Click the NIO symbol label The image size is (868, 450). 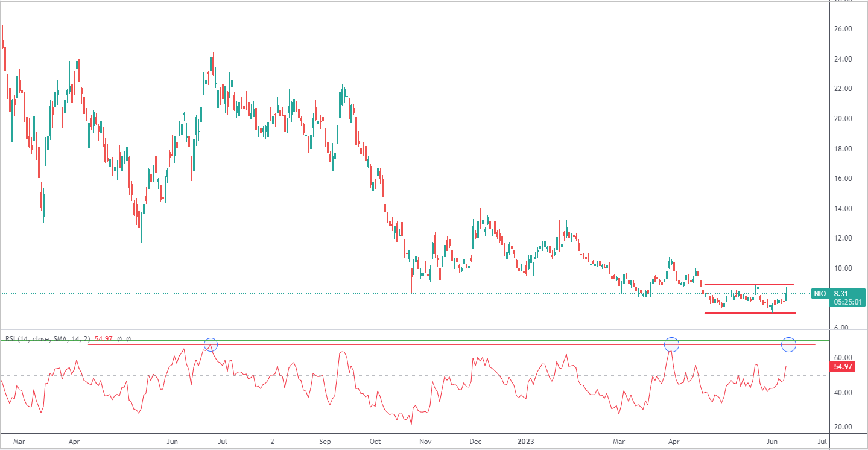819,294
